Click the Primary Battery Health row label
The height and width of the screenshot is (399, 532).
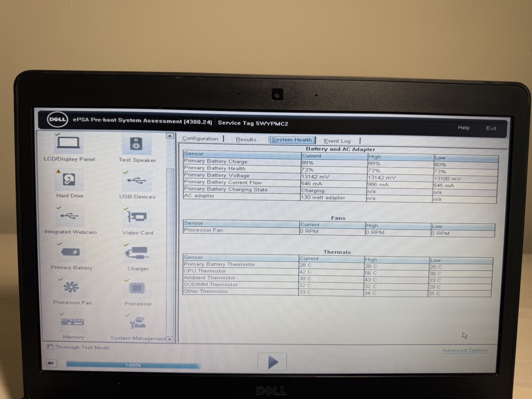[x=215, y=168]
